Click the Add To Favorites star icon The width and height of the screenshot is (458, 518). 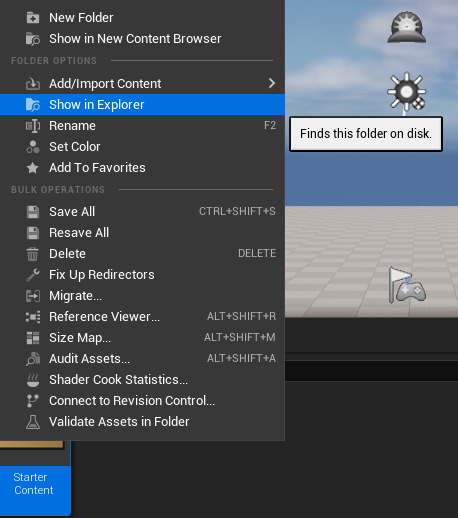33,168
